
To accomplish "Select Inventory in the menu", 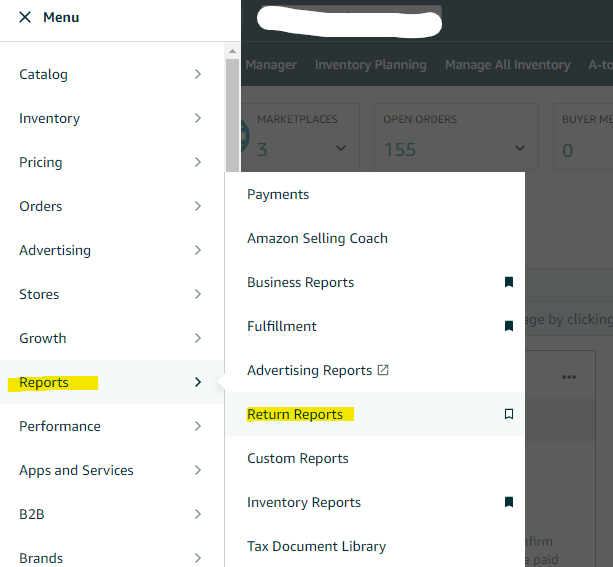I will click(50, 118).
